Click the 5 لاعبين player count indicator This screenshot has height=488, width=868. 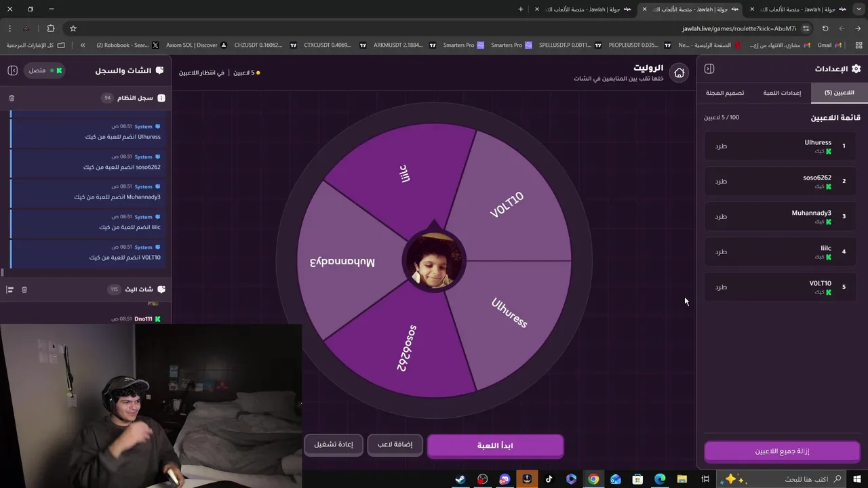(x=247, y=73)
